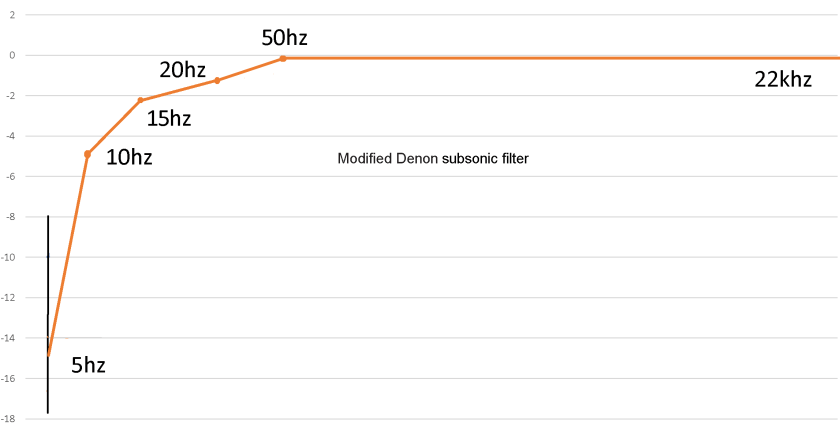Image resolution: width=840 pixels, height=447 pixels.
Task: Select the '50hz' text label
Action: pyautogui.click(x=284, y=38)
